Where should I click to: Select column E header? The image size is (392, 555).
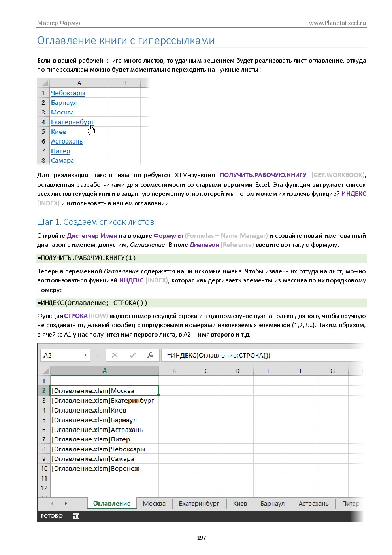[269, 371]
